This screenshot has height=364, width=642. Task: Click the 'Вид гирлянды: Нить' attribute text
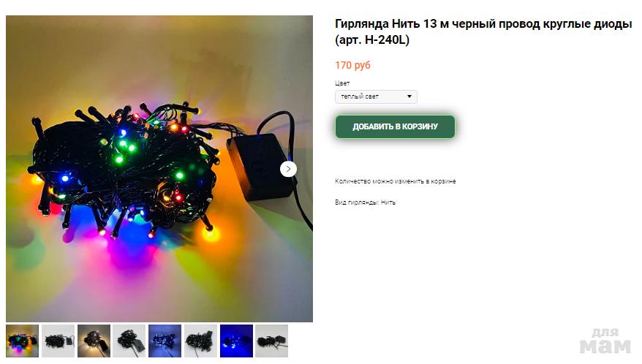[365, 202]
